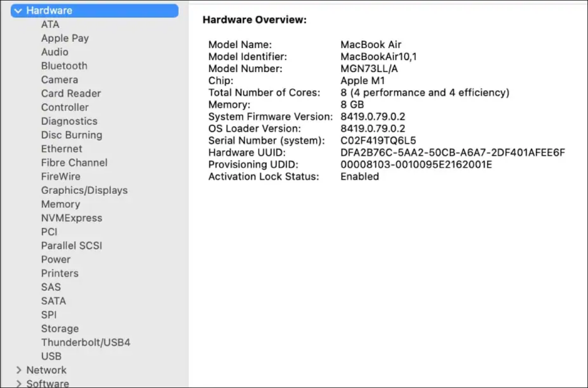Click the serial number C02F419TQ6L5

coord(379,141)
